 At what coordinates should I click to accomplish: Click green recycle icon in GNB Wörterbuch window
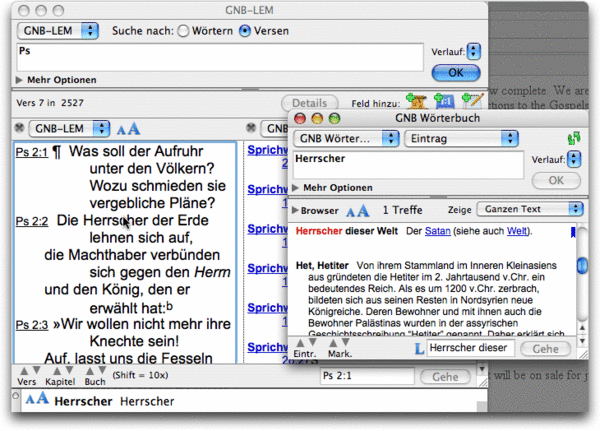pyautogui.click(x=574, y=138)
